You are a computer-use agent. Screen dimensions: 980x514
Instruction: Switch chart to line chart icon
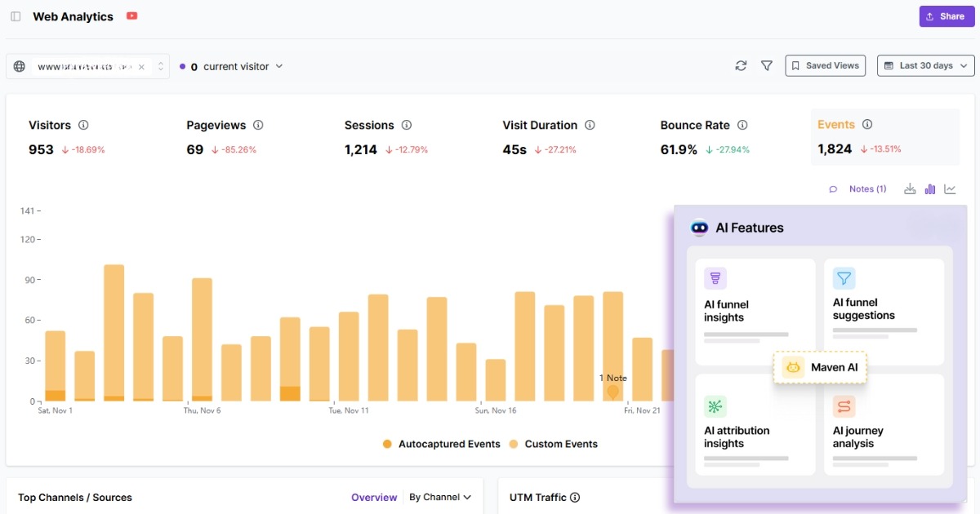click(x=949, y=188)
